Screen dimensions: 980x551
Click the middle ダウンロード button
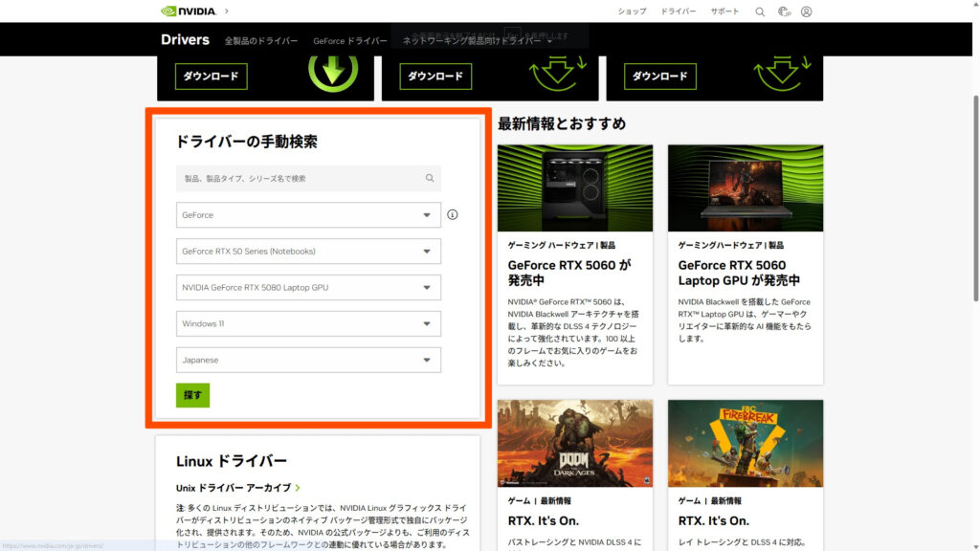pos(435,77)
